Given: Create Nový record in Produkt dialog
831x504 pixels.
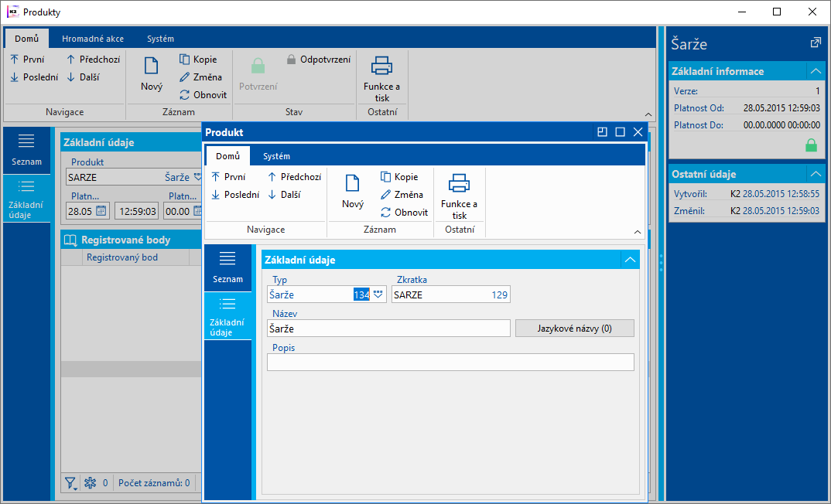Looking at the screenshot, I should [353, 191].
